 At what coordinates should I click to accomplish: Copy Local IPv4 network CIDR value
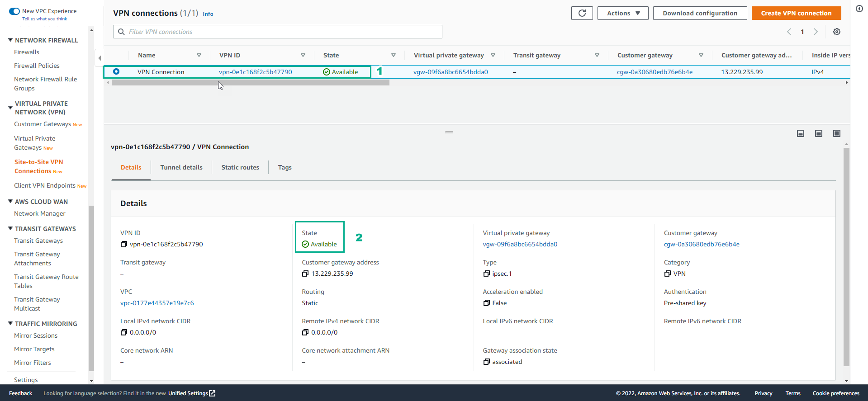point(124,332)
